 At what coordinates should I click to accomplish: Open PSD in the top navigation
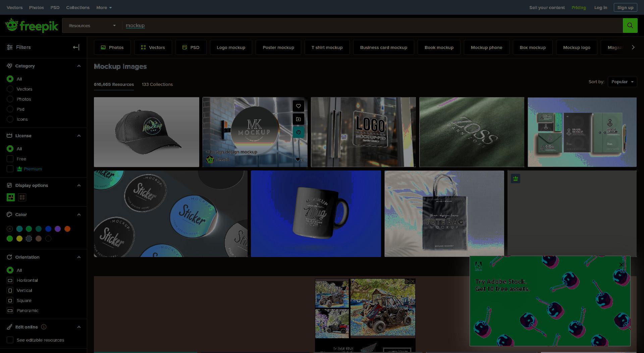pos(55,7)
